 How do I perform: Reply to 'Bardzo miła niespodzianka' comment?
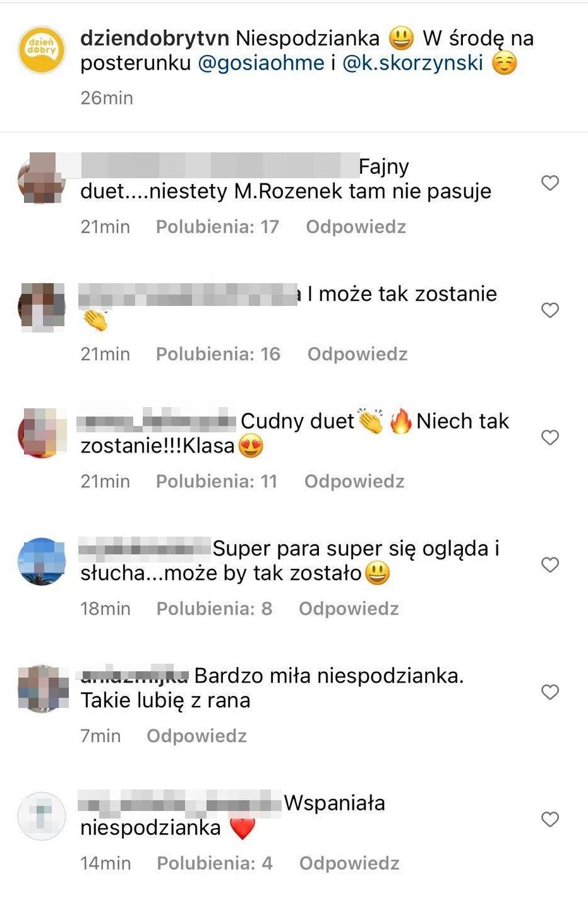pyautogui.click(x=196, y=736)
